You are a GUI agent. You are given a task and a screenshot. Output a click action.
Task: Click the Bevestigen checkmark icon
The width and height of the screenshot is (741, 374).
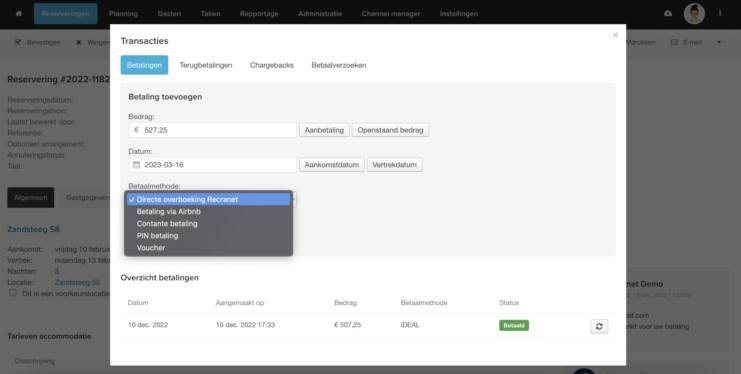coord(18,42)
